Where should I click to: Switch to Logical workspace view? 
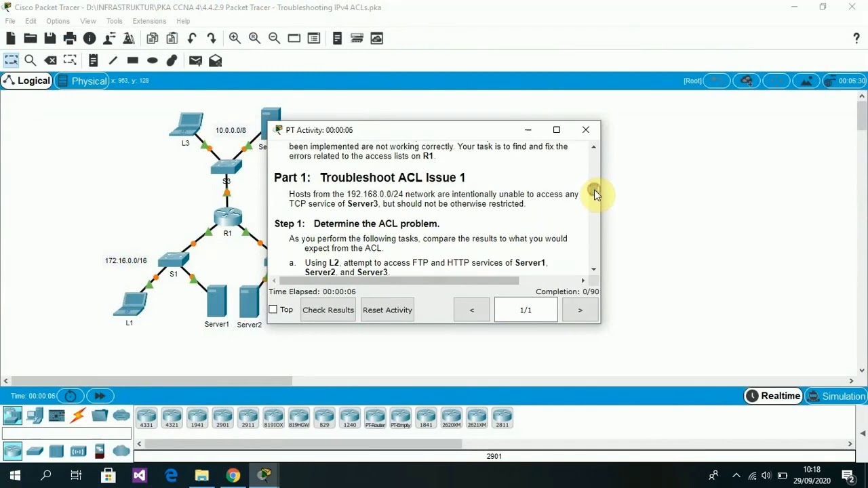(26, 81)
